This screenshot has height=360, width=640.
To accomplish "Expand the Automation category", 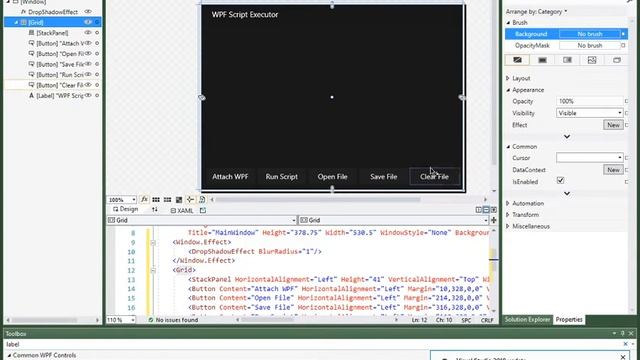I will (x=508, y=203).
